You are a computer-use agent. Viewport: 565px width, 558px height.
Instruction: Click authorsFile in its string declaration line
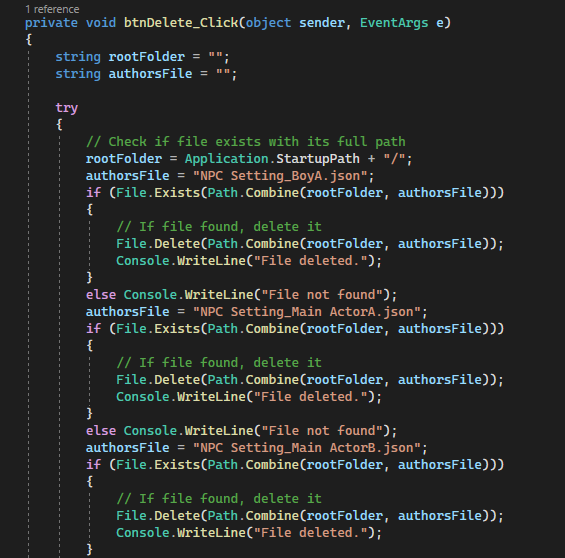[x=150, y=74]
